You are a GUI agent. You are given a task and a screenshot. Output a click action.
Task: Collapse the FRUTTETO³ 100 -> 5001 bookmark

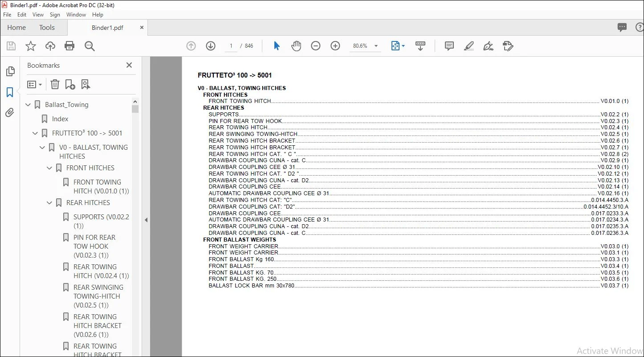(x=35, y=133)
